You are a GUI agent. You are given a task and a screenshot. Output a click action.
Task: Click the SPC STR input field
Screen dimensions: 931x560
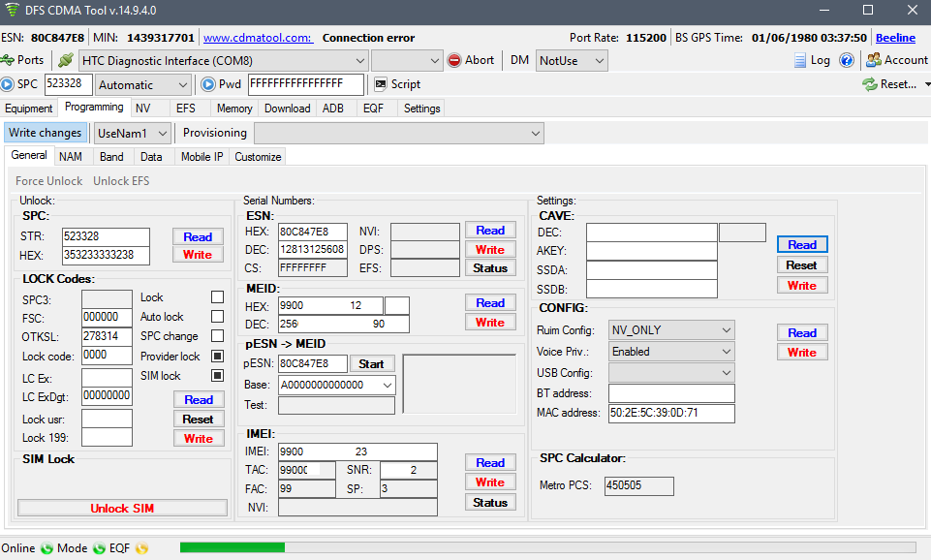(x=106, y=236)
